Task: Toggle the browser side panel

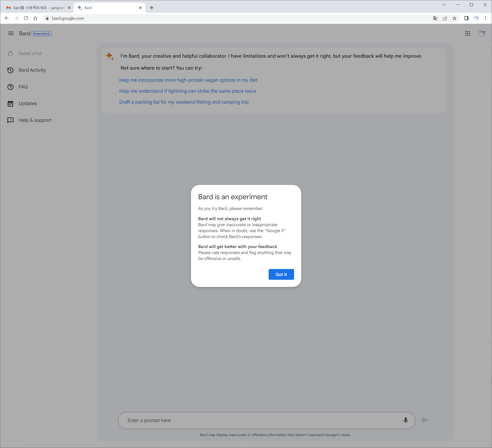Action: [x=466, y=18]
